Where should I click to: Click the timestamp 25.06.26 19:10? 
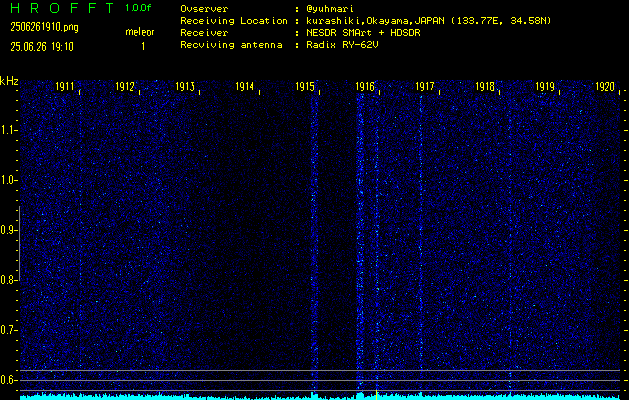(42, 47)
